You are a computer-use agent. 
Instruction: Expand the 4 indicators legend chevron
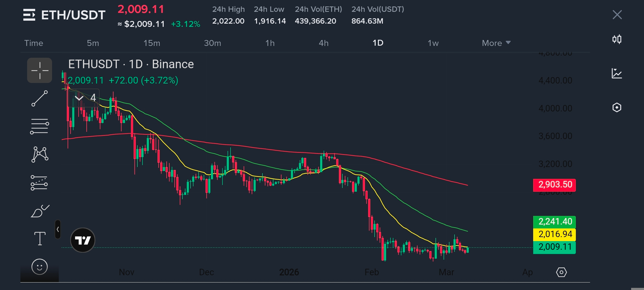click(79, 98)
